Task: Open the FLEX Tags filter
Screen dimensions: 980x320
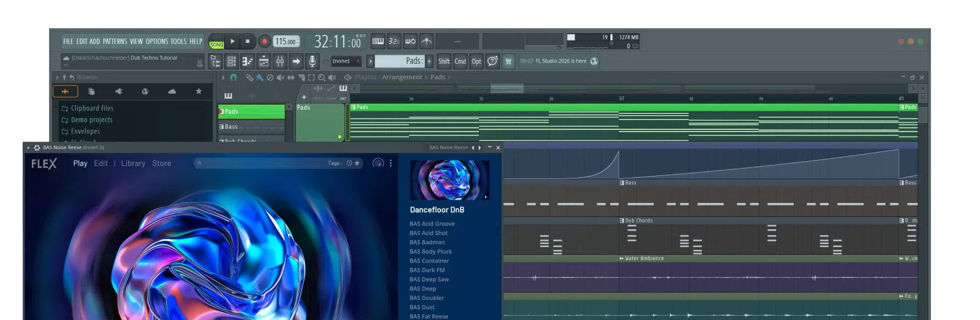Action: point(334,163)
